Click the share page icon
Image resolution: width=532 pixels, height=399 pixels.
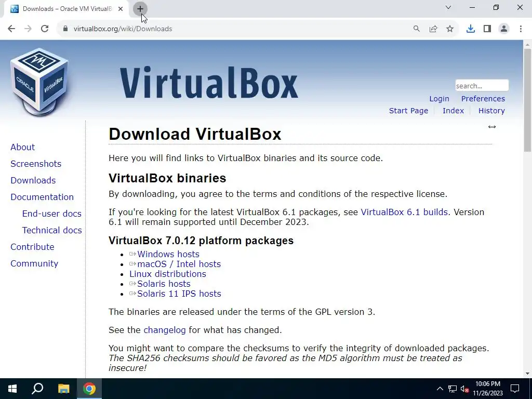(433, 29)
